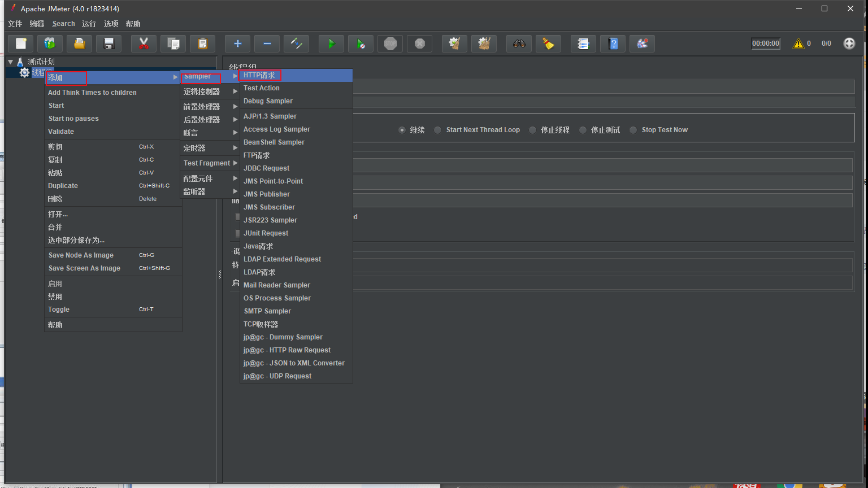Open the 文件 menu
Screen dimensions: 868x488
pos(15,24)
